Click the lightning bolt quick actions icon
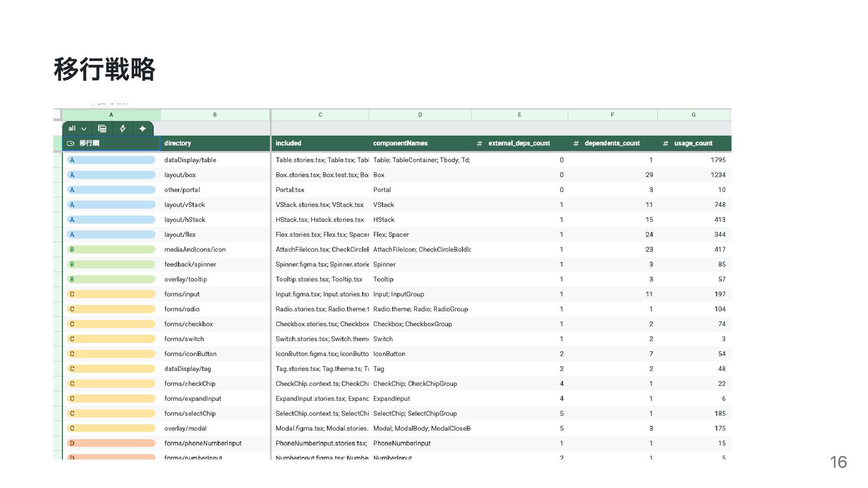The width and height of the screenshot is (868, 488). (123, 129)
